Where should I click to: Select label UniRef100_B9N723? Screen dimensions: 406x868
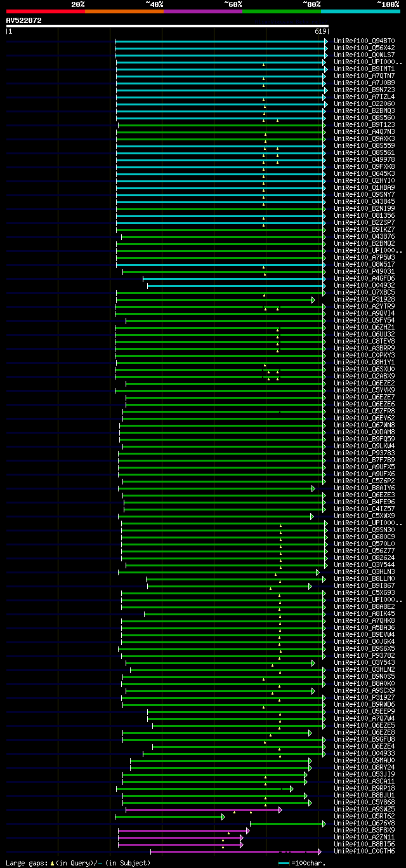[x=364, y=90]
